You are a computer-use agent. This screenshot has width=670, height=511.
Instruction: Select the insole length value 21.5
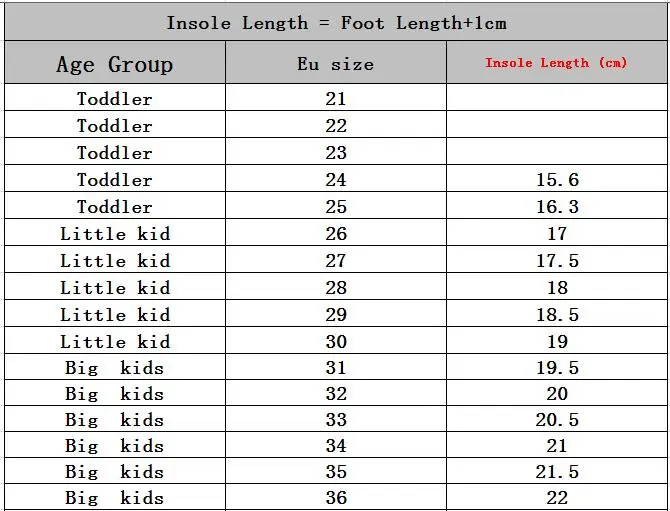[557, 472]
